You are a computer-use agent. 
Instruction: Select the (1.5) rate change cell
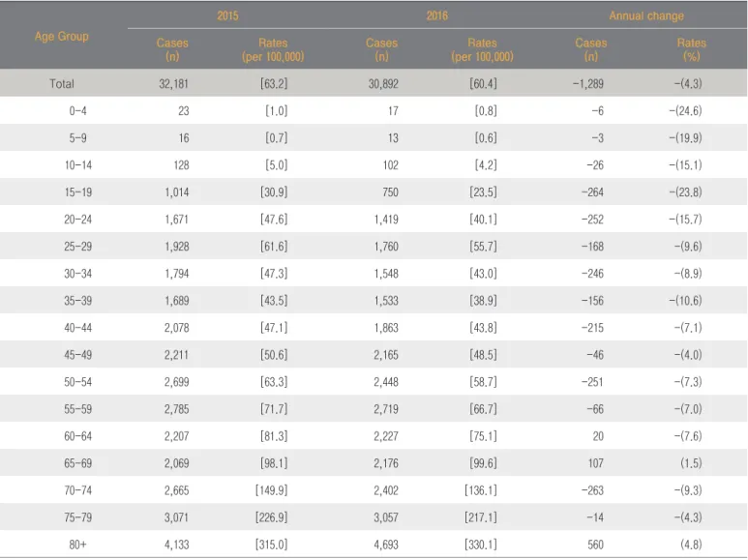click(691, 463)
